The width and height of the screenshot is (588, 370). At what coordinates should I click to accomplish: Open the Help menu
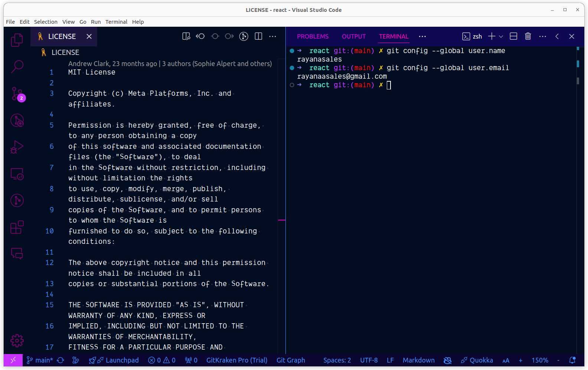[138, 22]
